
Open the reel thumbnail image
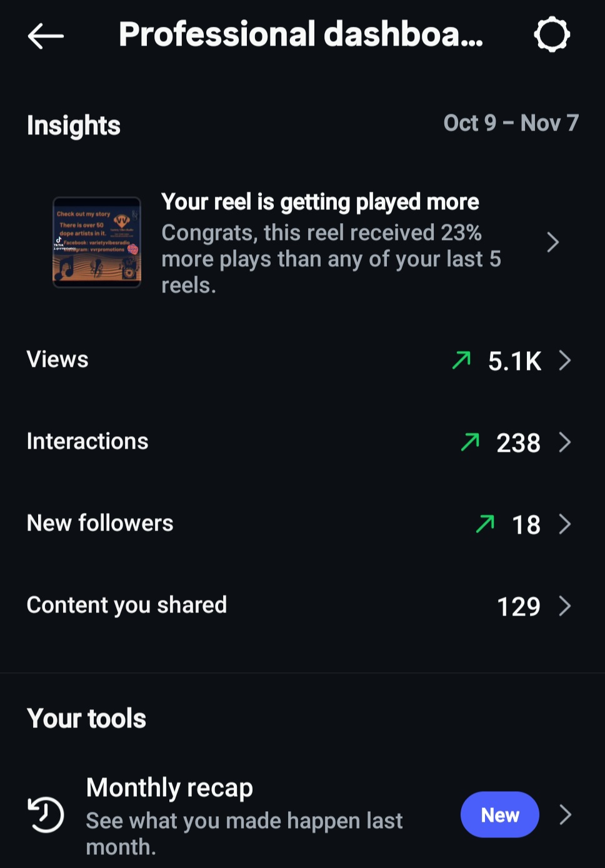(x=97, y=242)
